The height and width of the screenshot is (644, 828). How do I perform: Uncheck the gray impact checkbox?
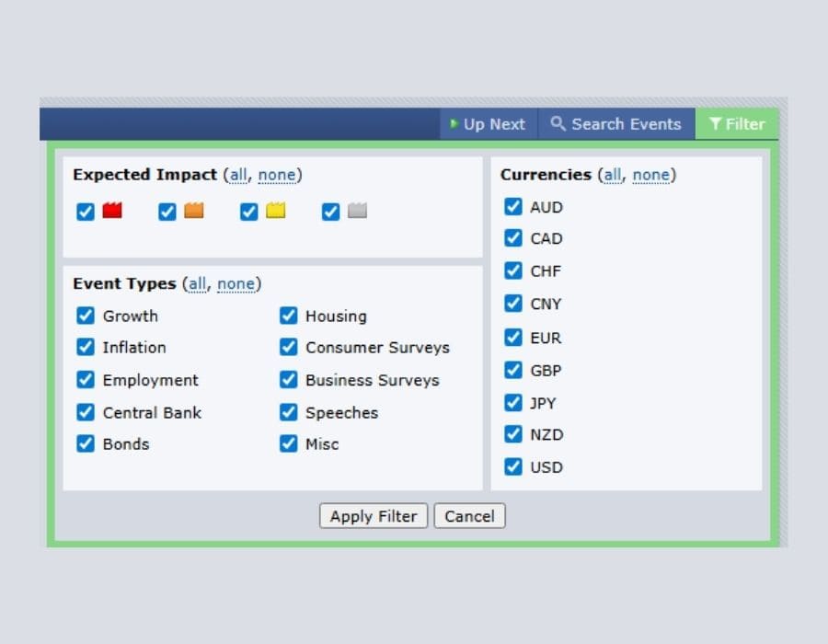coord(331,212)
